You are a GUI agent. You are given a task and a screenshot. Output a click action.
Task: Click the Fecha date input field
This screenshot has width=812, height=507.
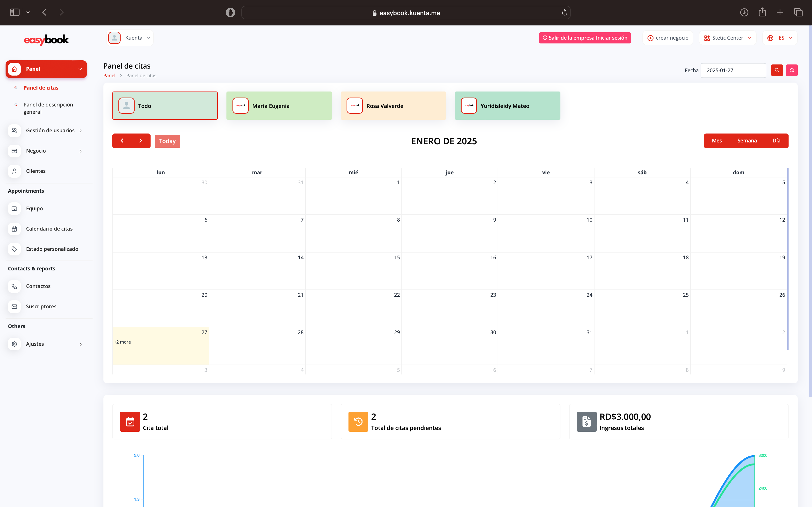(733, 70)
